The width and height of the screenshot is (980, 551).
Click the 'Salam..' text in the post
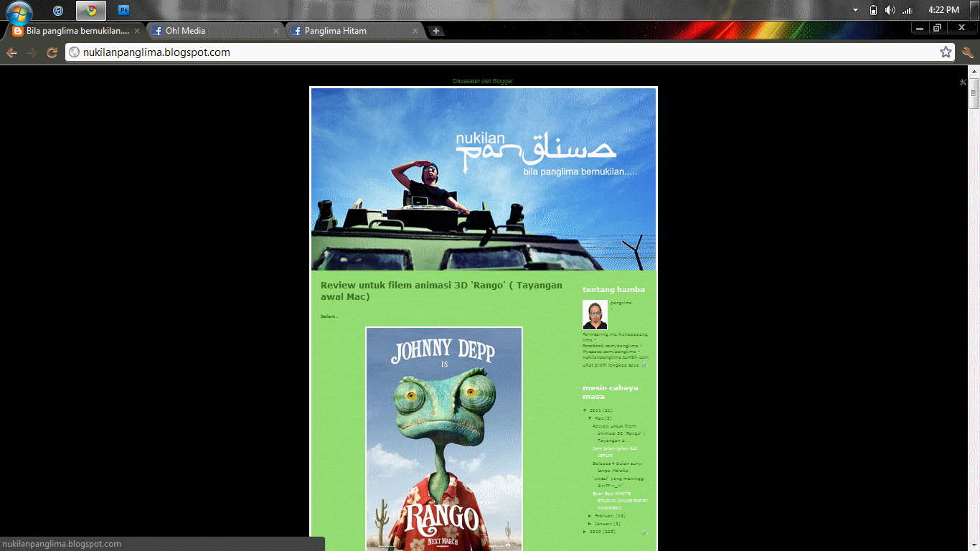(x=329, y=316)
